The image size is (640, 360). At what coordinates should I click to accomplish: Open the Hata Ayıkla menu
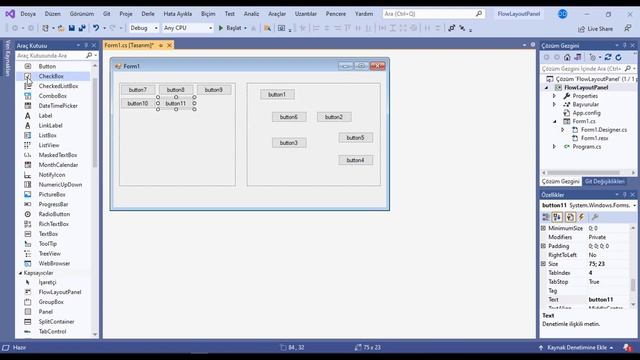tap(178, 14)
